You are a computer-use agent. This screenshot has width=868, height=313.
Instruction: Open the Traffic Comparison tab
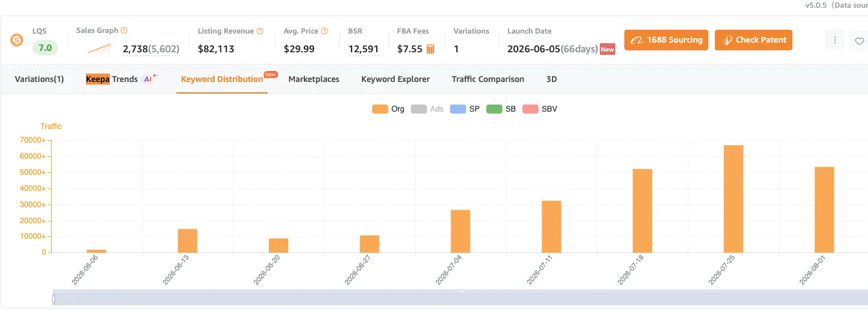[x=488, y=79]
